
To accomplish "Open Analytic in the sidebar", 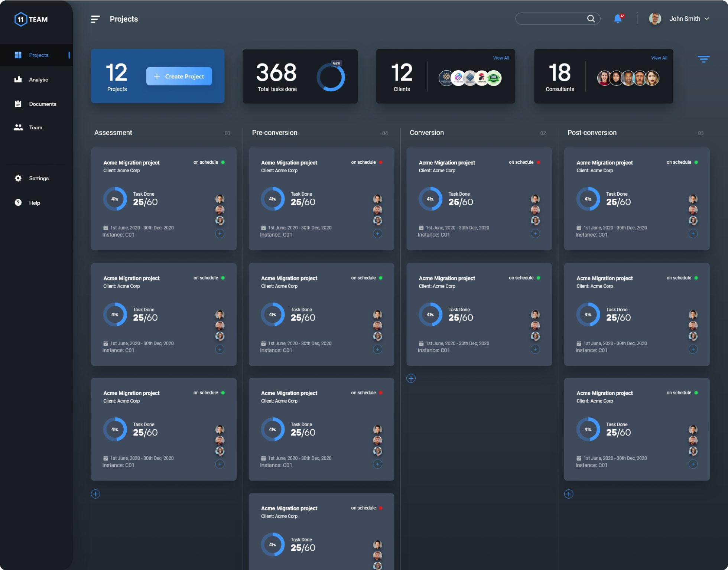I will [38, 79].
